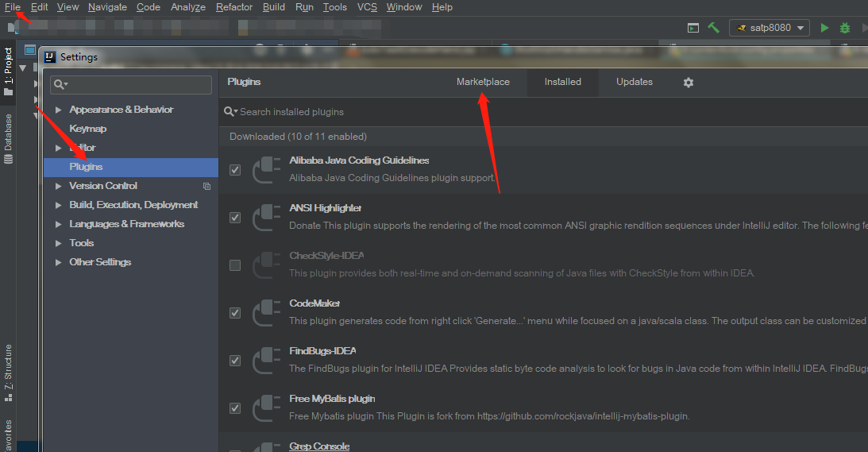This screenshot has width=868, height=452.
Task: Open the Database tool window
Action: 8,138
